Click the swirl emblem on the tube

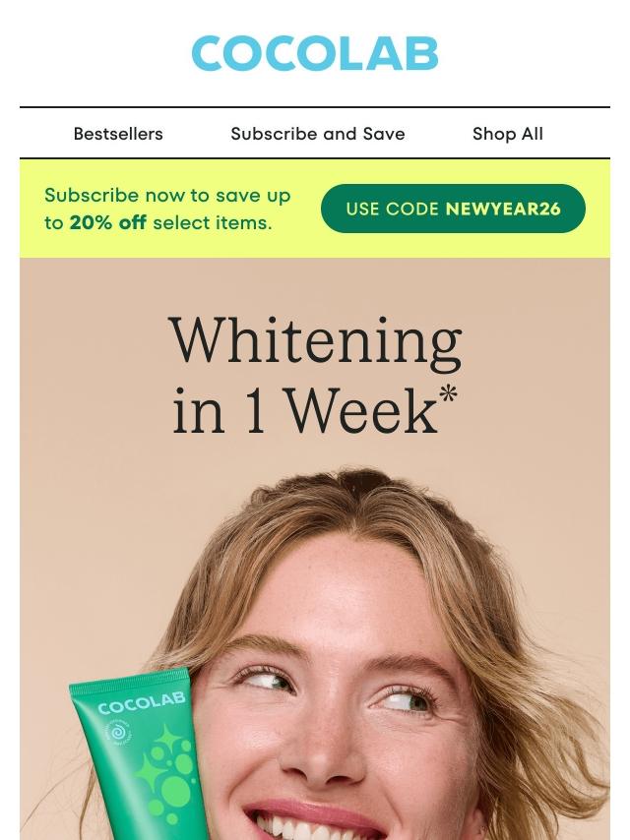click(x=119, y=732)
